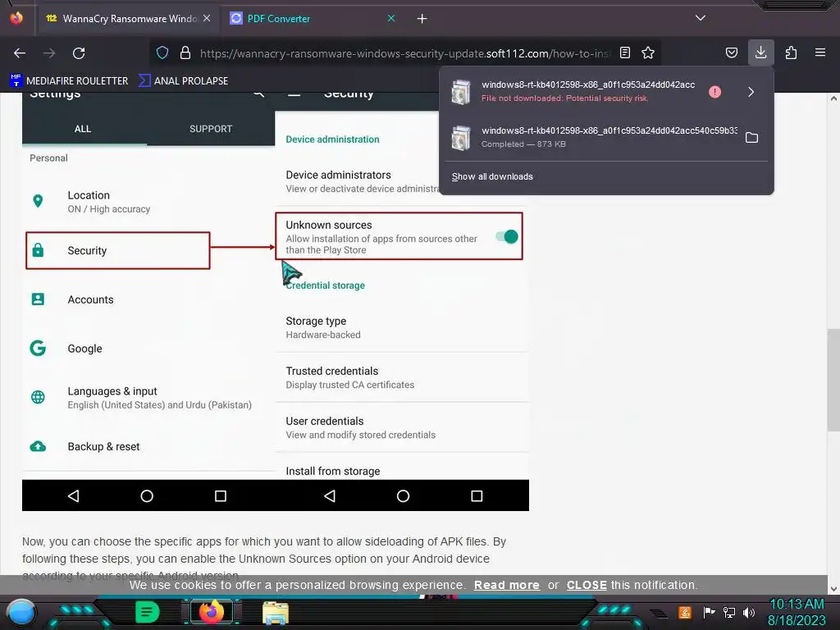Click the scrollbar down arrow
Viewport: 840px width, 630px height.
tap(833, 589)
